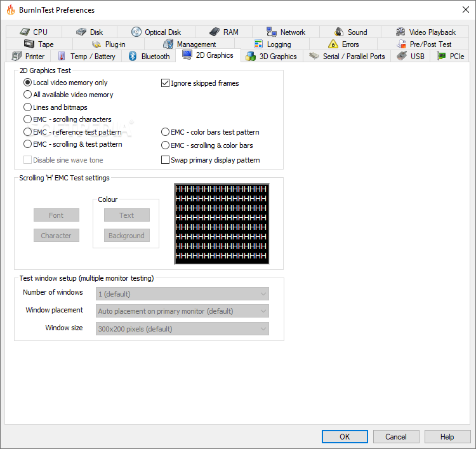Click the RAM module icon
The width and height of the screenshot is (476, 449).
[215, 32]
